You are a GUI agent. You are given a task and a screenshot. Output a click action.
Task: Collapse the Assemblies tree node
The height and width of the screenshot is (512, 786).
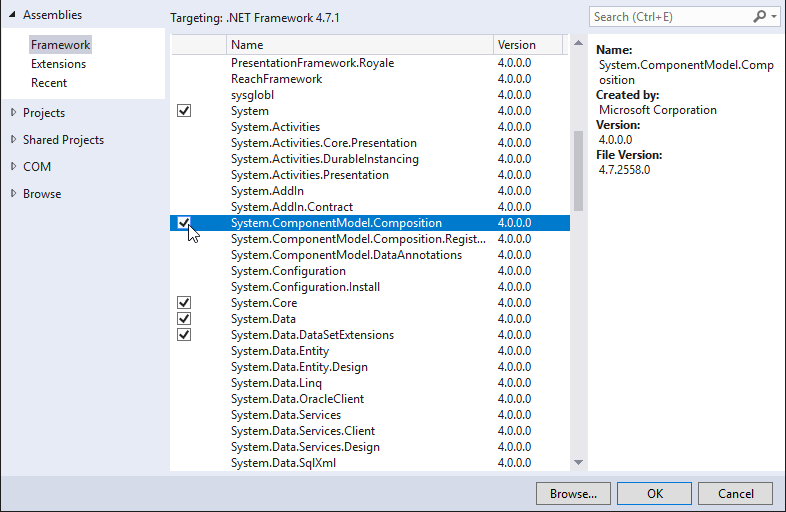pyautogui.click(x=13, y=16)
